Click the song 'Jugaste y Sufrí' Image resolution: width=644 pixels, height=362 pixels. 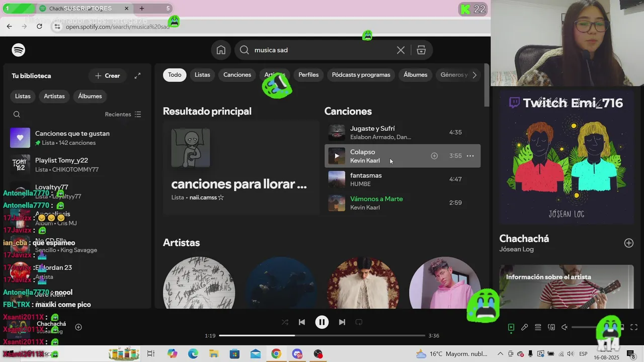[372, 129]
